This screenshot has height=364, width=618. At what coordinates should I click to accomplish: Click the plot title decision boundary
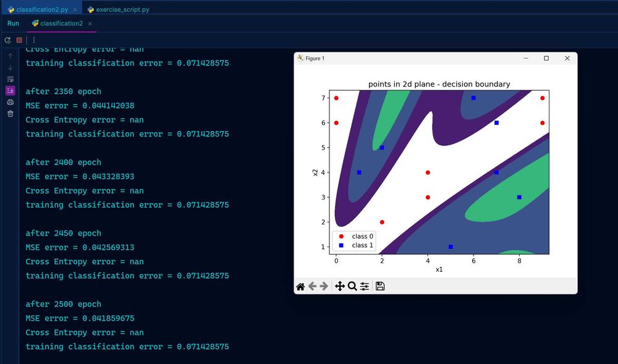pos(439,84)
